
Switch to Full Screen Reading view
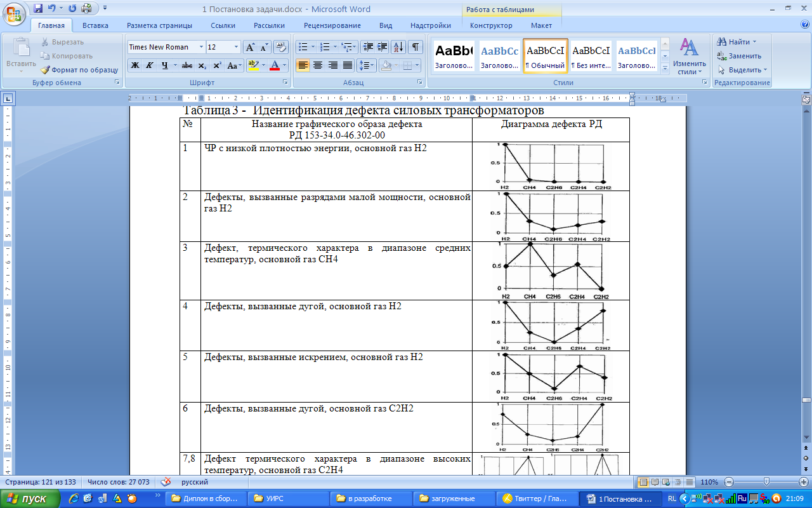[655, 482]
